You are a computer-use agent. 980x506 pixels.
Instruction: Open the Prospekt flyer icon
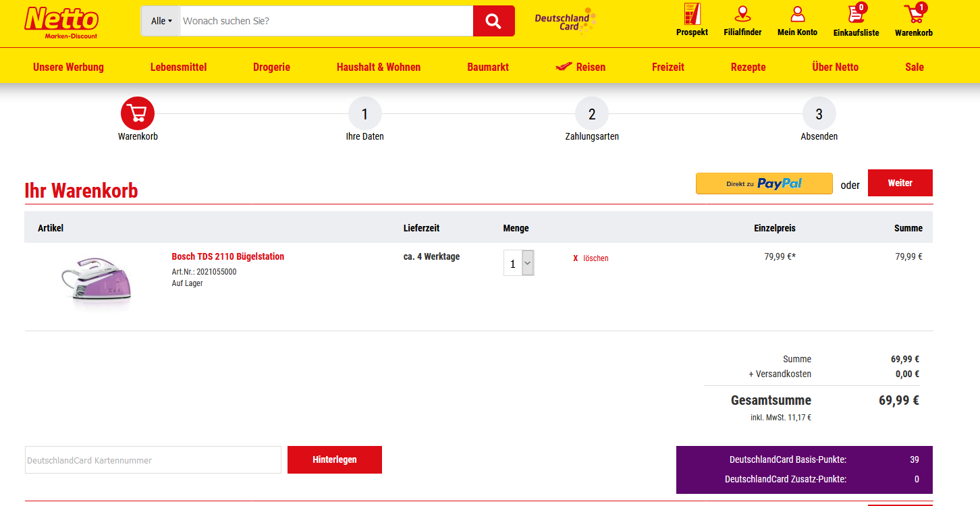(x=692, y=15)
